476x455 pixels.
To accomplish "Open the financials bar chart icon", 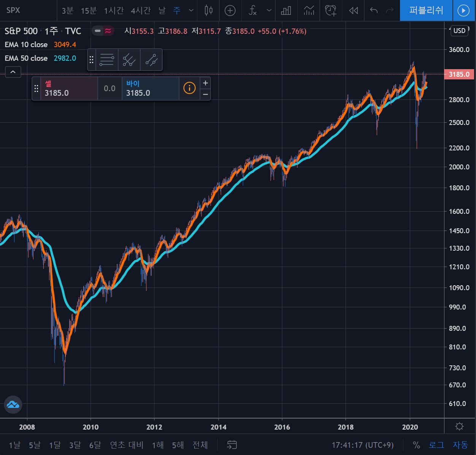I will [286, 10].
